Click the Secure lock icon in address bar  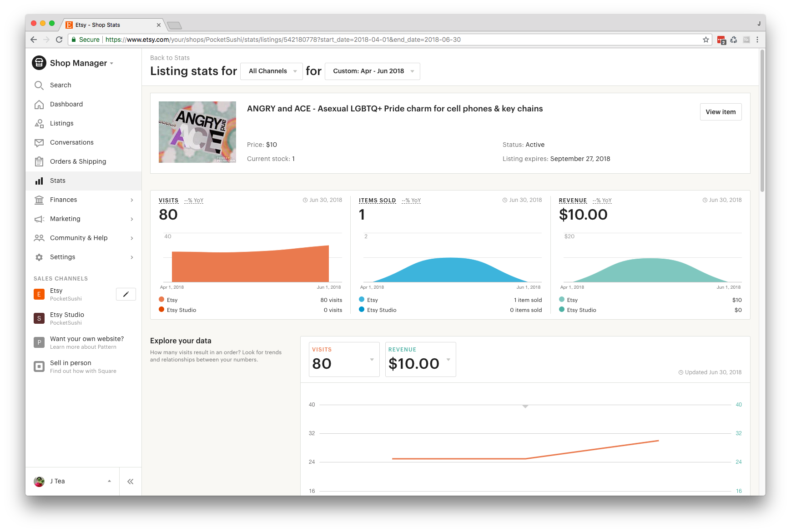[74, 40]
